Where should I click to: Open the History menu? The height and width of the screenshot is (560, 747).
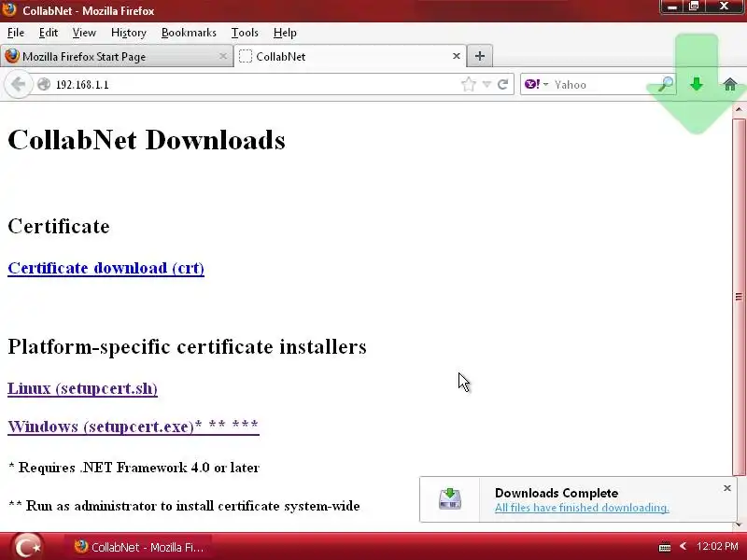click(x=129, y=33)
